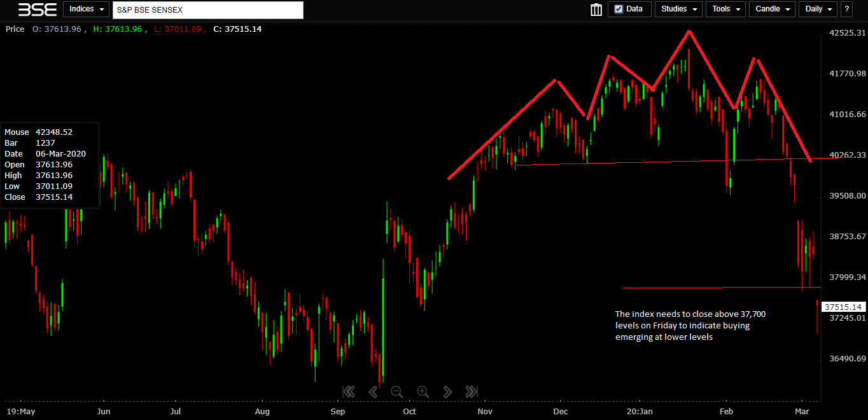
Task: Click the 37515.14 current price label
Action: pyautogui.click(x=843, y=307)
